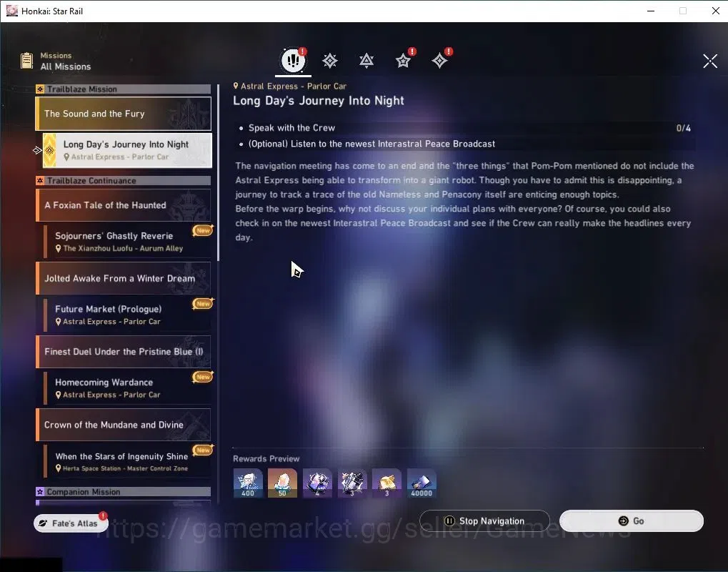Viewport: 728px width, 572px height.
Task: Click the New badge on When the Stars of Ingenuity Shine
Action: 203,450
